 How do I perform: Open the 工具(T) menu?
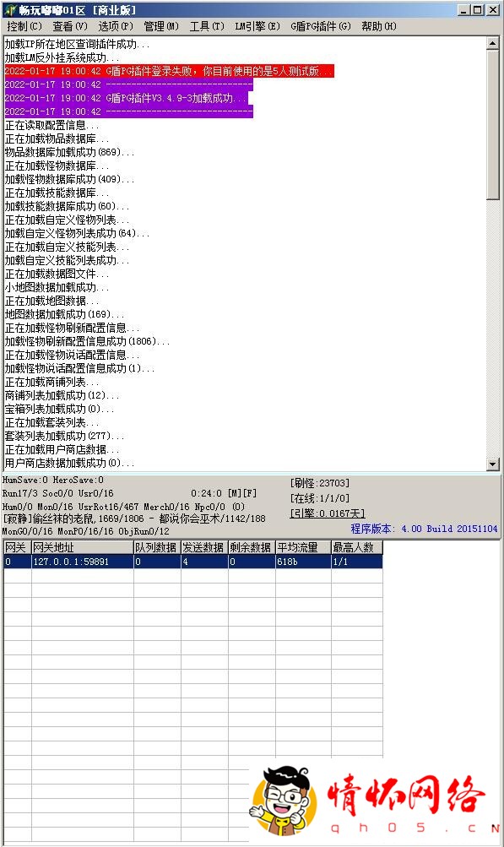tap(207, 26)
